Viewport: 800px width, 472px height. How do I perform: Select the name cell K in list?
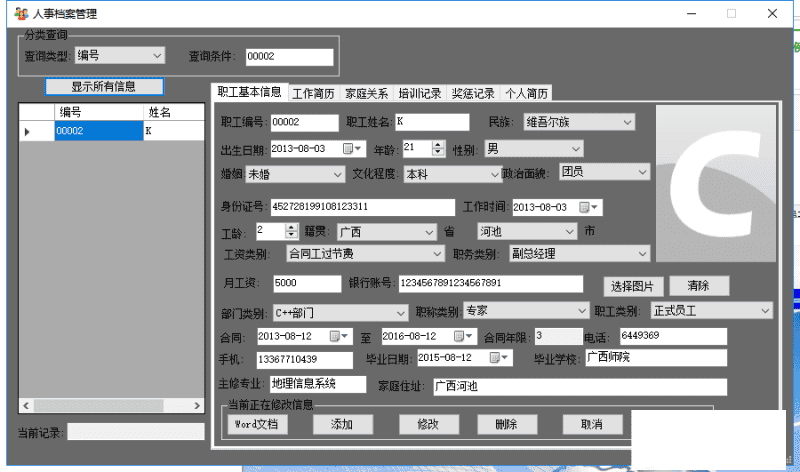tap(174, 131)
